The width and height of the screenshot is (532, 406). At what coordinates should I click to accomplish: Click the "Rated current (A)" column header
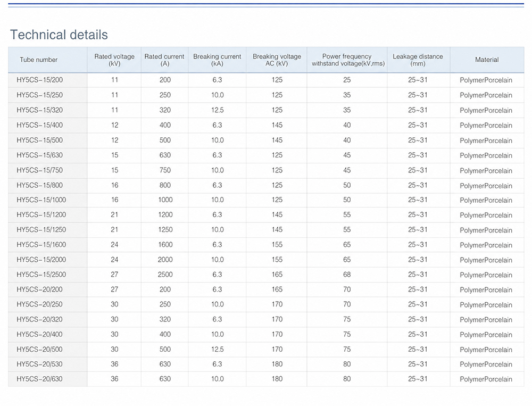pos(164,60)
